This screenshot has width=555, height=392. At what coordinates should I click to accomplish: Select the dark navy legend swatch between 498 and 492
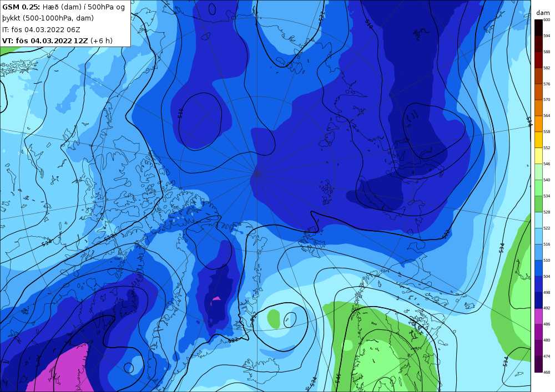[538, 300]
